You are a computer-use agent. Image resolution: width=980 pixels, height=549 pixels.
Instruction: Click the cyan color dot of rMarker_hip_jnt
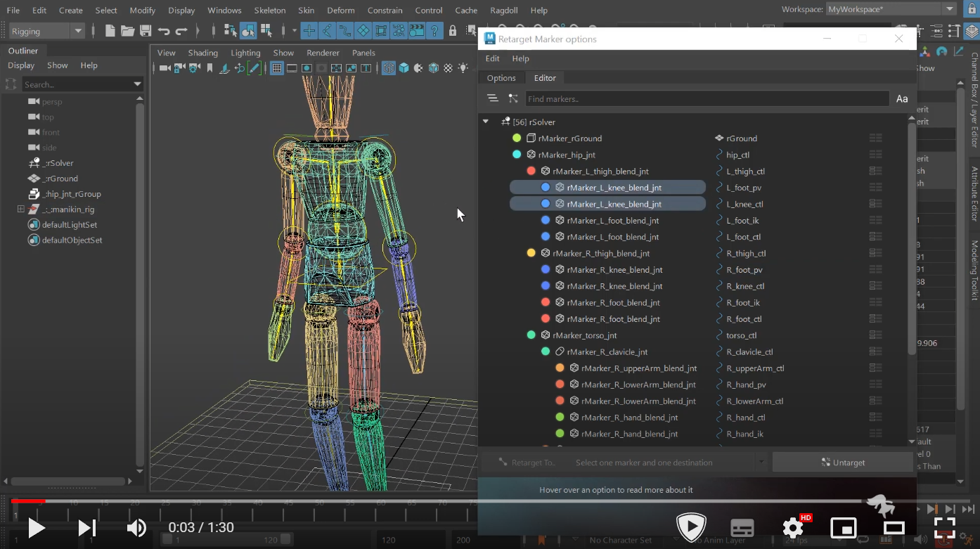[x=517, y=155]
